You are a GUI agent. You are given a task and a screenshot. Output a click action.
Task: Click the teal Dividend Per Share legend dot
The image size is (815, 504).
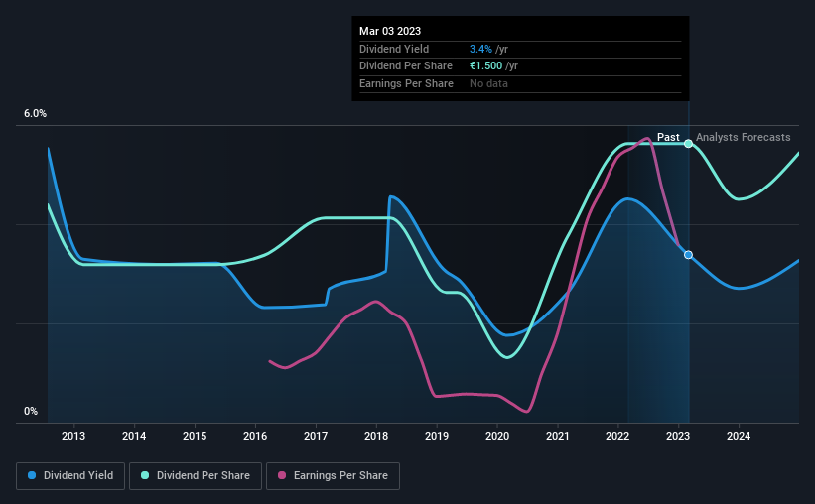145,475
